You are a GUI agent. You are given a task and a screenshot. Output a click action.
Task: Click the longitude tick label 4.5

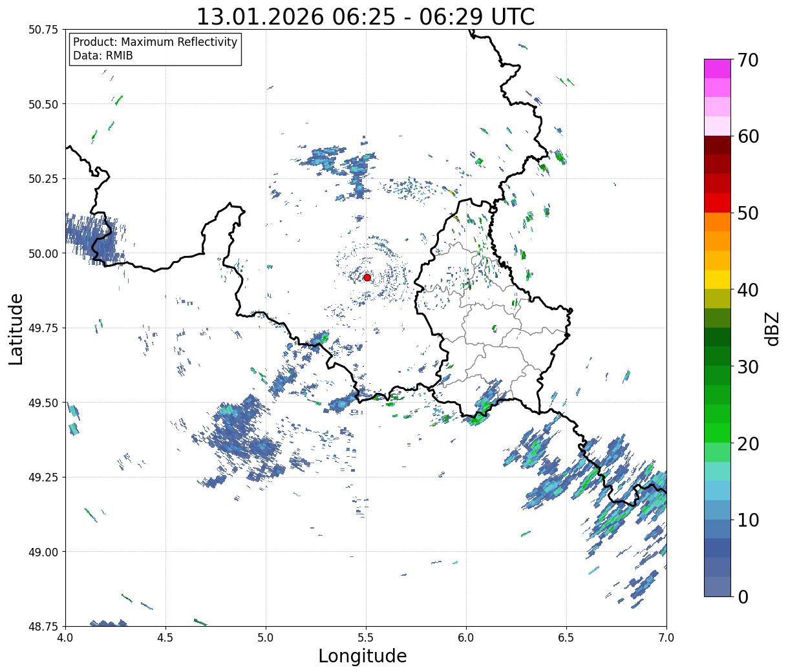[x=165, y=637]
